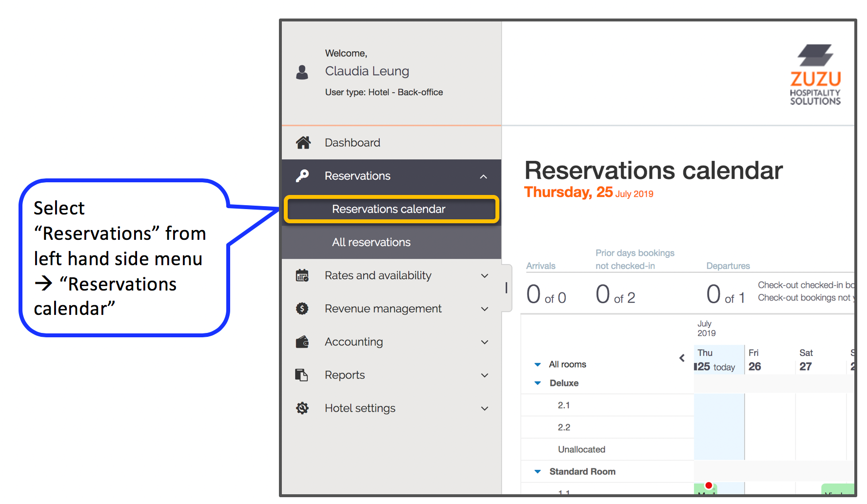867x504 pixels.
Task: Open the Dashboard menu item
Action: coord(392,142)
